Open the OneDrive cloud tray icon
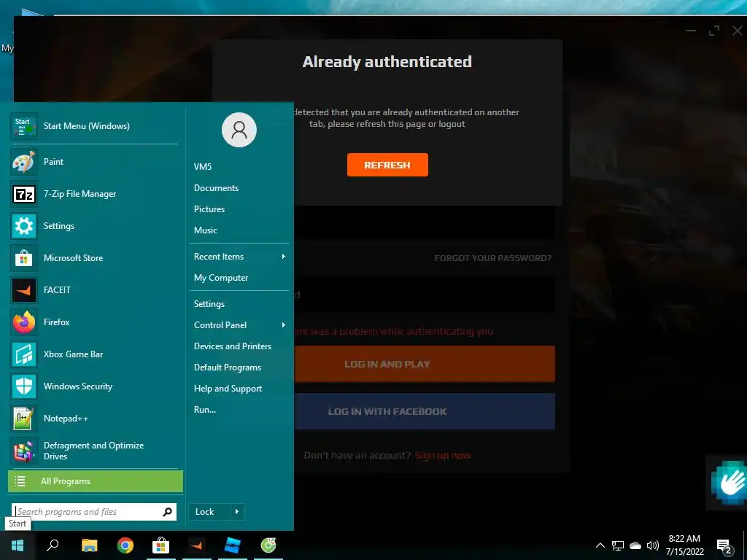This screenshot has height=560, width=747. (x=635, y=545)
